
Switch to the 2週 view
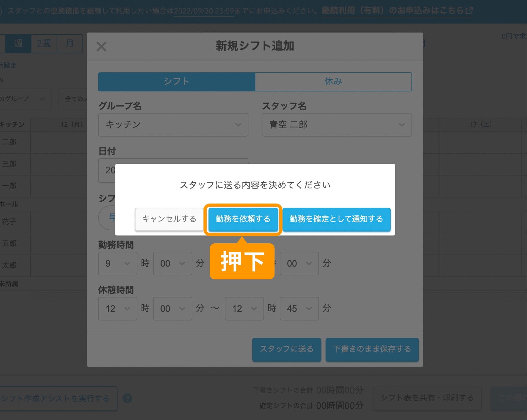pos(44,43)
